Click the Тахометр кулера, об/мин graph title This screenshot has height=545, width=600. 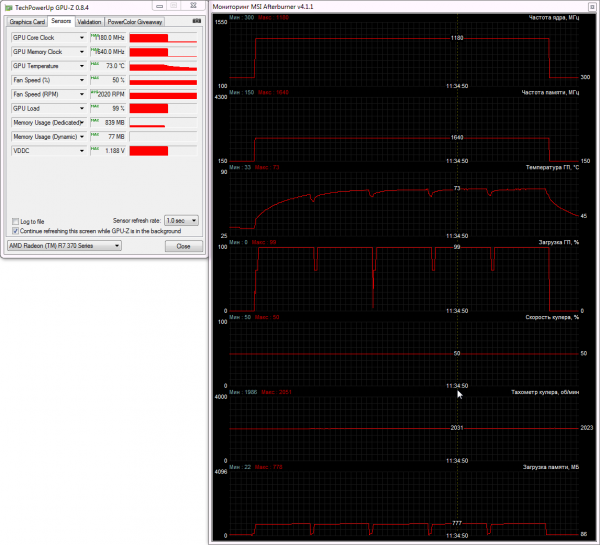tap(545, 392)
